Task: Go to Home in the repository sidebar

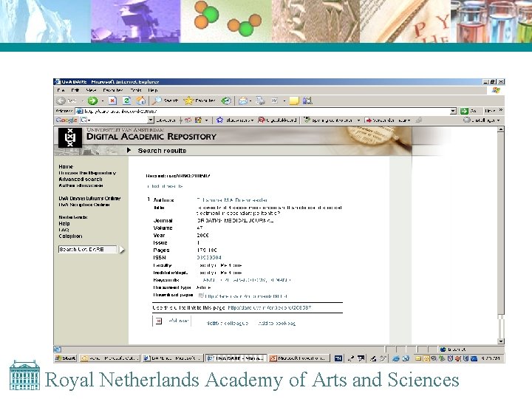Action: point(66,166)
